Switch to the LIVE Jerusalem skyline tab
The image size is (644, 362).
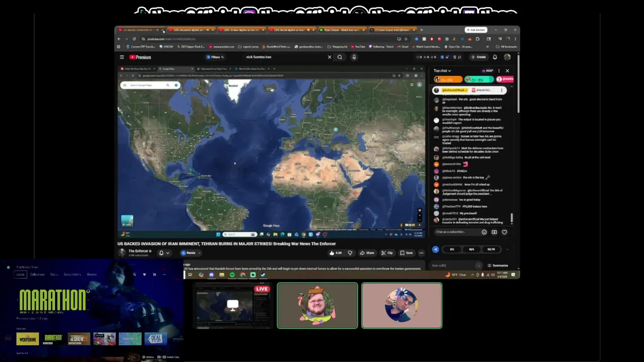pos(191,30)
